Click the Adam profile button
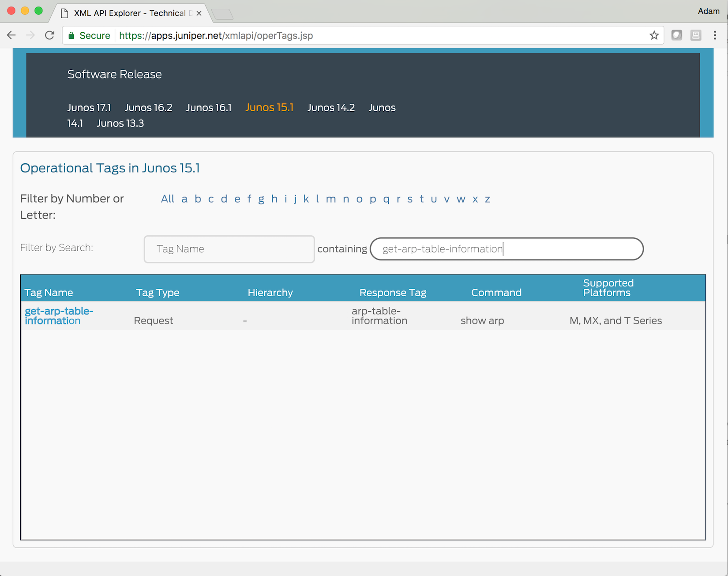Screen dimensions: 728x576 (708, 11)
